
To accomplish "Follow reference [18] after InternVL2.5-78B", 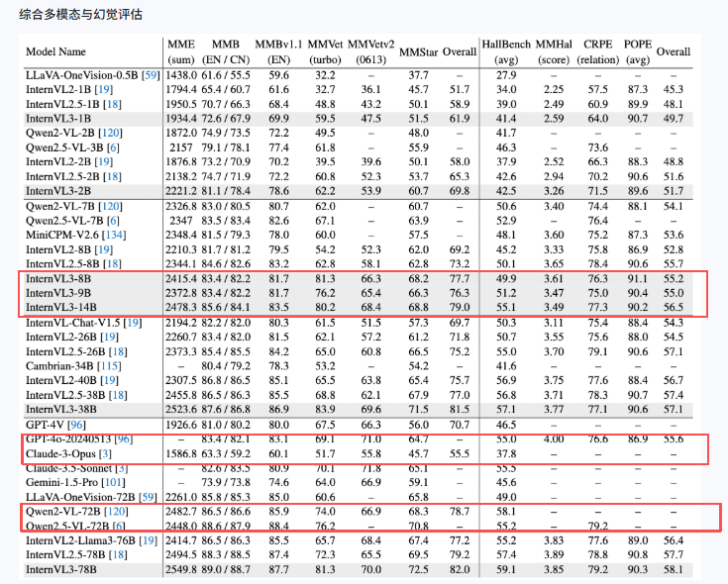I will coord(118,554).
